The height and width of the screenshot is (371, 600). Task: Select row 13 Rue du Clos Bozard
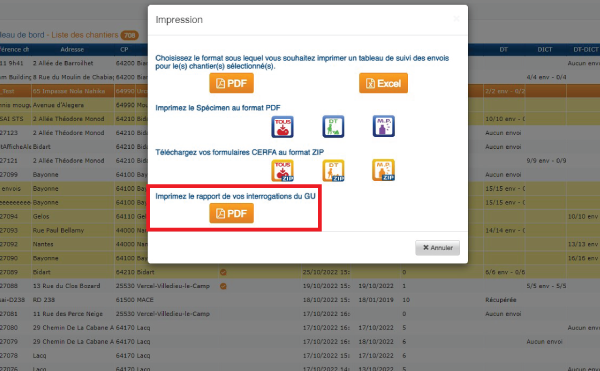coord(66,286)
